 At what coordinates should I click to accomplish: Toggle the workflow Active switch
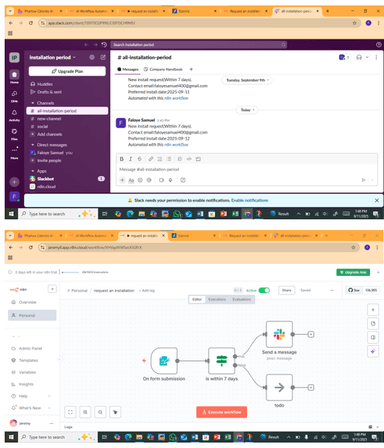coord(264,290)
